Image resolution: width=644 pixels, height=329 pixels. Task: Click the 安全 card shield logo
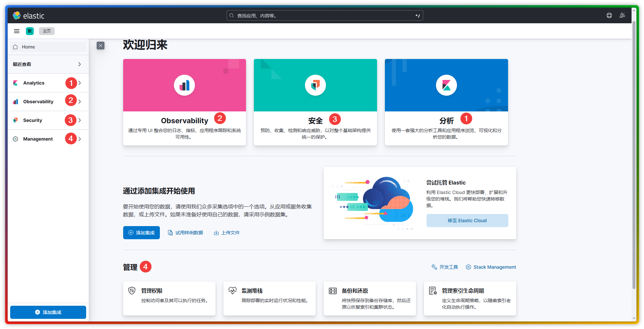click(315, 85)
